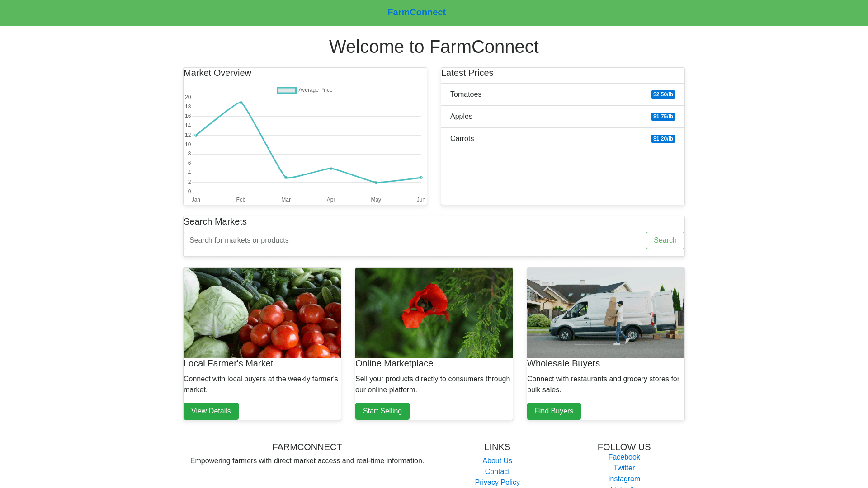Visit the Instagram link
The width and height of the screenshot is (868, 488).
click(624, 479)
